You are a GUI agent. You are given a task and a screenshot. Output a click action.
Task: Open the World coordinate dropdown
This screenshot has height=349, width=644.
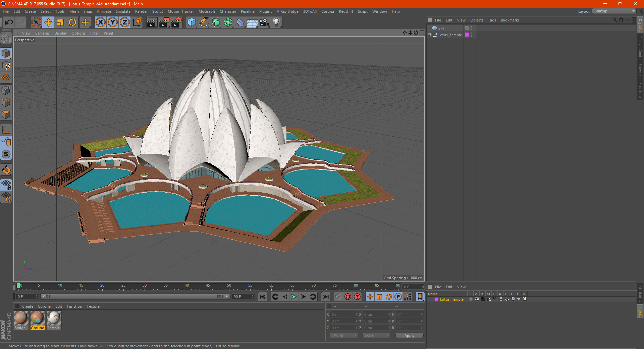[x=344, y=335]
